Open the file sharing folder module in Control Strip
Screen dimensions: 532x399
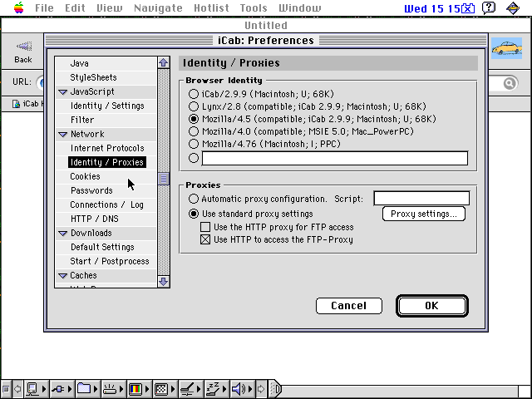point(87,389)
